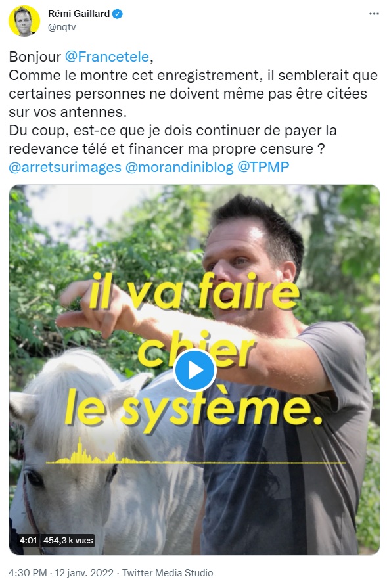The width and height of the screenshot is (387, 588).
Task: Open the @nqtv handle
Action: [62, 28]
